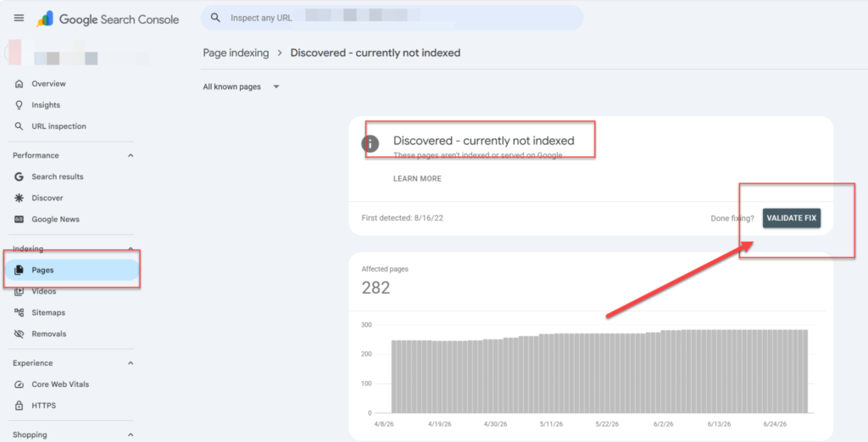Click the info icon beside Discovered heading

[x=370, y=144]
